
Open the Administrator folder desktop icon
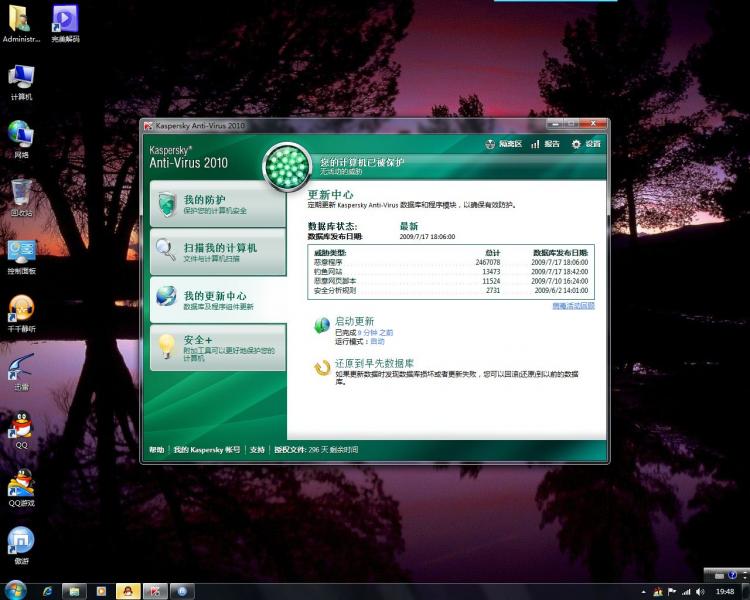point(21,23)
